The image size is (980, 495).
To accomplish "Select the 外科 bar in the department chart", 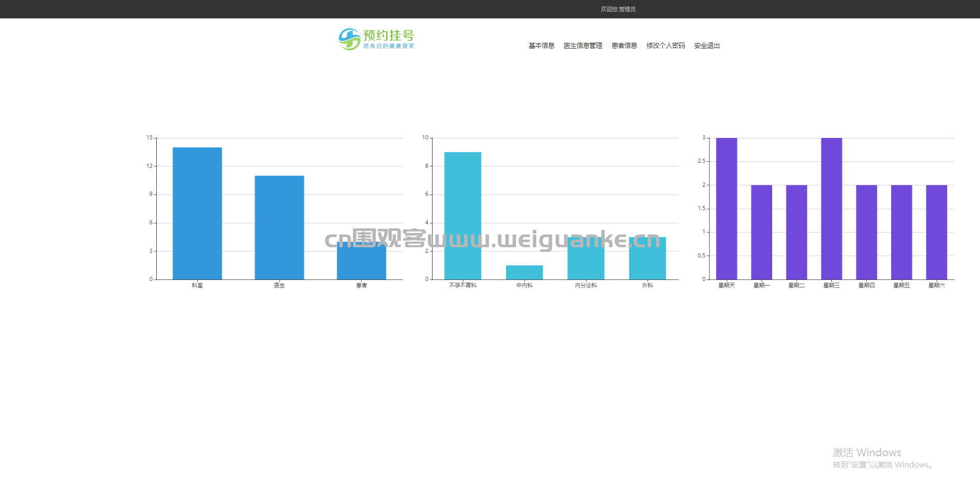I will click(648, 258).
